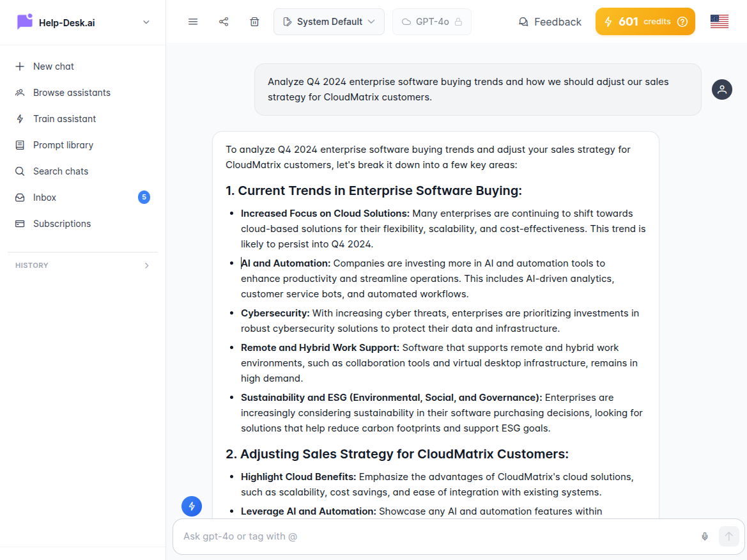Select the Search chats icon

click(x=20, y=171)
